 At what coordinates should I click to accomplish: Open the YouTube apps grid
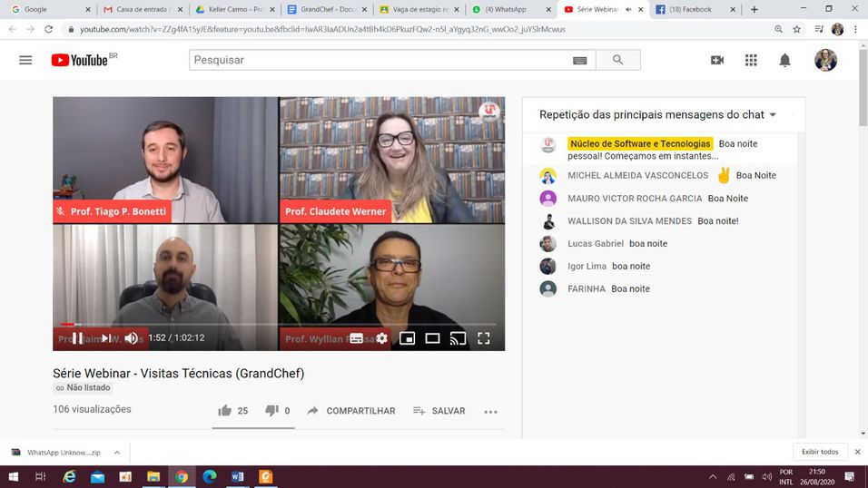click(751, 60)
